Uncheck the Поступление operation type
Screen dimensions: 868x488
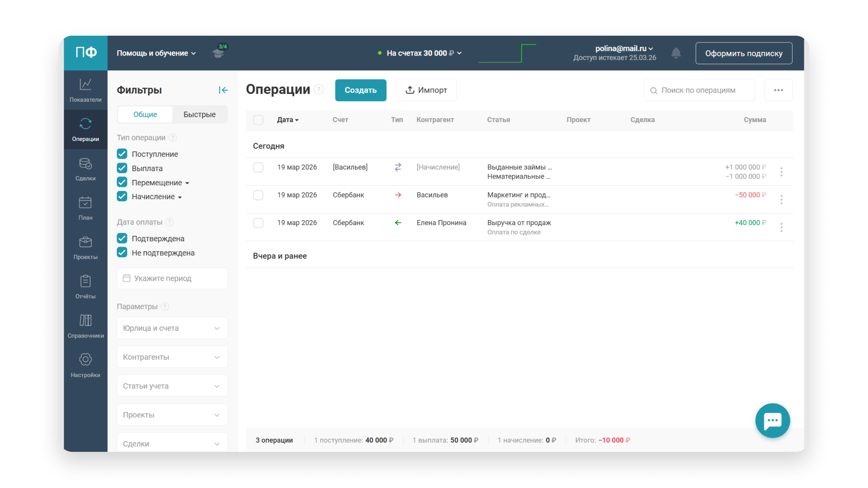pyautogui.click(x=122, y=154)
